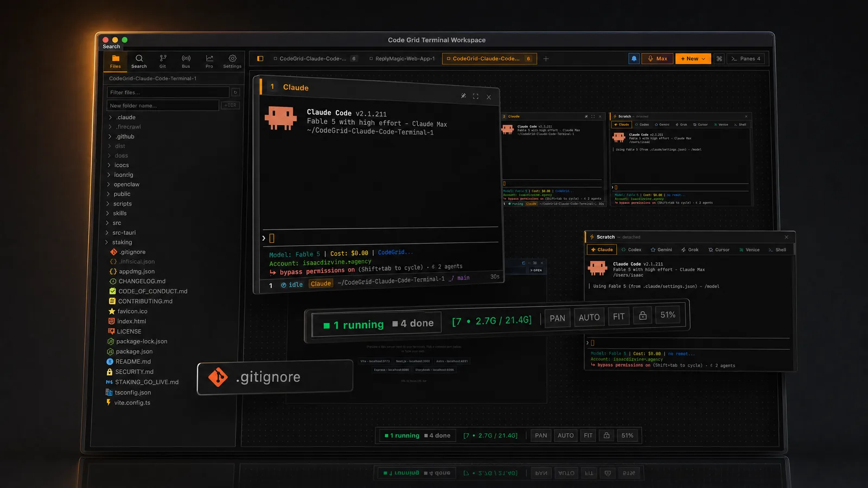Screen dimensions: 868x488
Task: Open package-lock.json in the file tree
Action: (x=137, y=342)
